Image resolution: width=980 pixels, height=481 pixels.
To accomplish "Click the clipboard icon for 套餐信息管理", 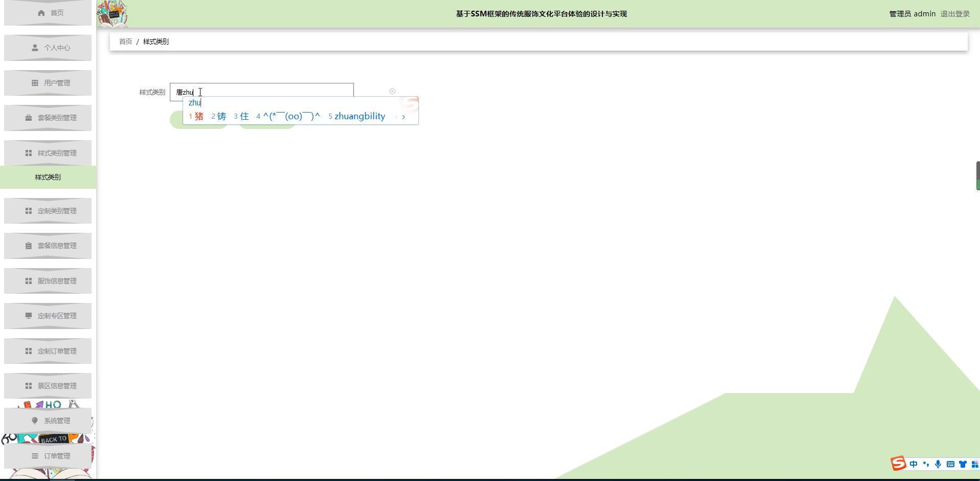I will click(29, 246).
